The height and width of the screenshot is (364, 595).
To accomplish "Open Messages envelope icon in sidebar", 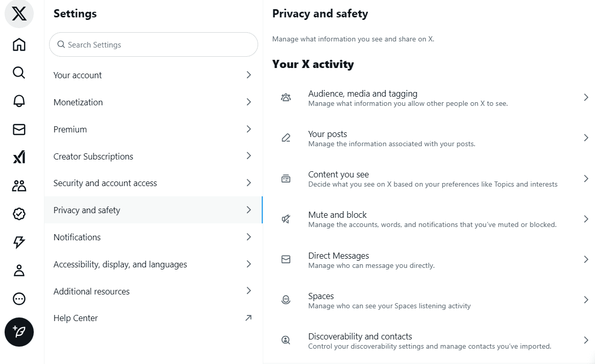I will (19, 129).
